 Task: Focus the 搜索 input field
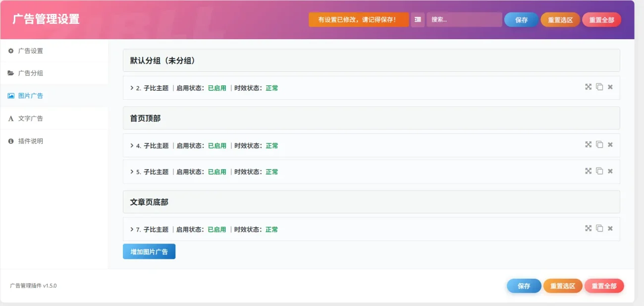[x=464, y=20]
